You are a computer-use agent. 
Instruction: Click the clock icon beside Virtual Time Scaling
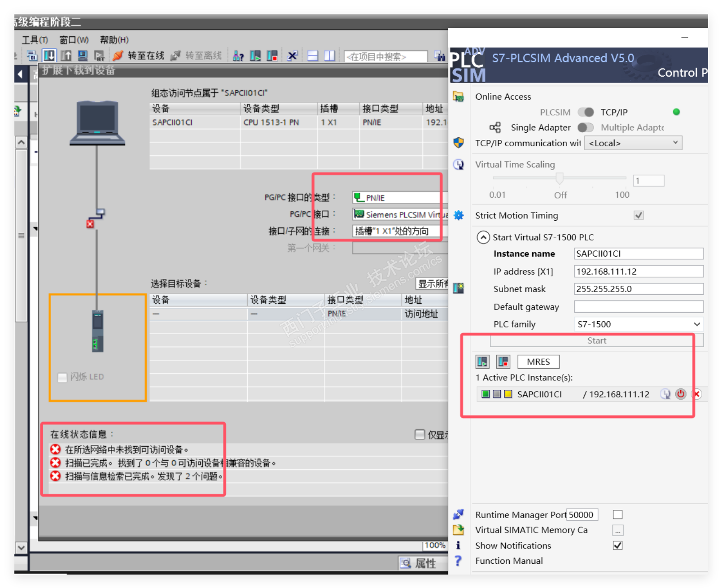pos(458,165)
